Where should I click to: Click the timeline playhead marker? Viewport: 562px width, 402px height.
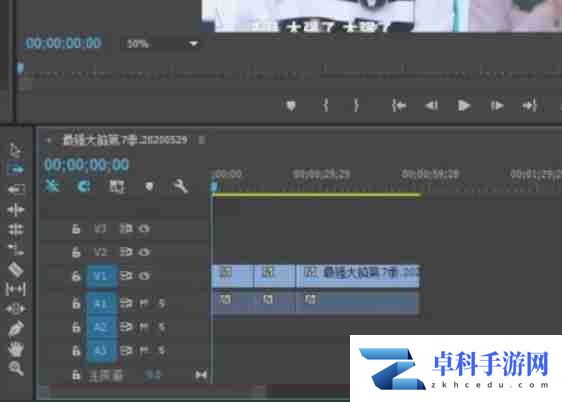[x=214, y=187]
